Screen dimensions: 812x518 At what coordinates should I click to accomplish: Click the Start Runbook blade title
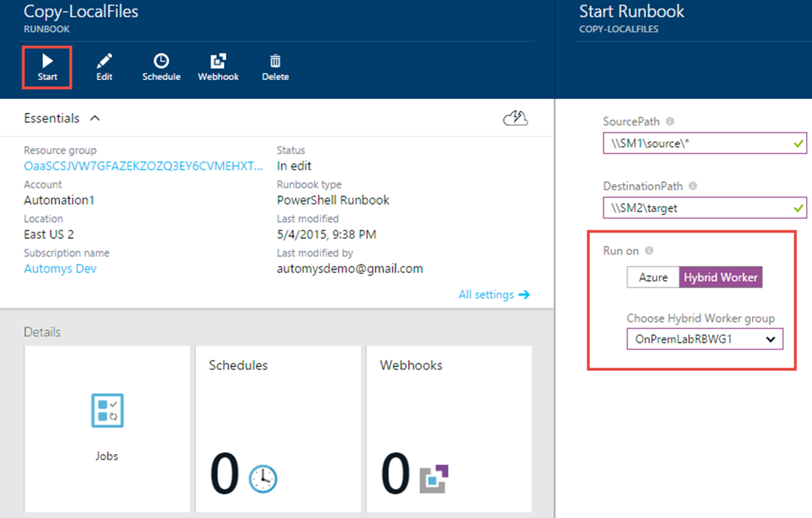pos(631,11)
